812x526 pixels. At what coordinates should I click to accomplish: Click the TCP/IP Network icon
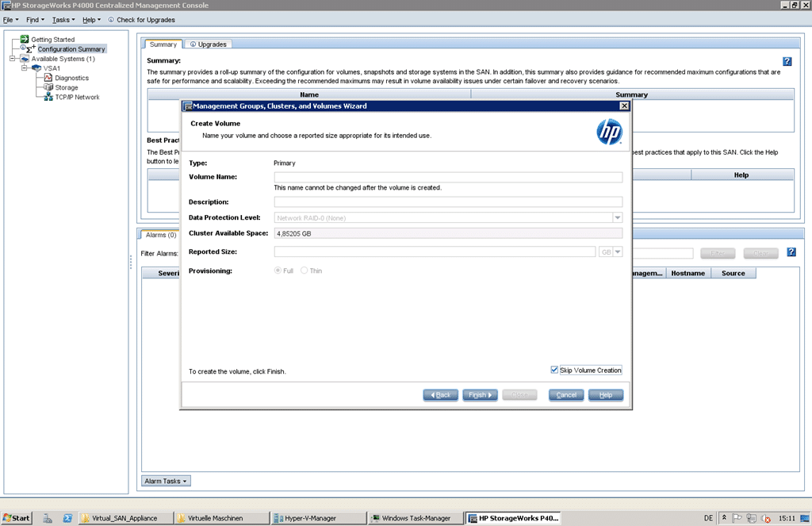point(48,97)
